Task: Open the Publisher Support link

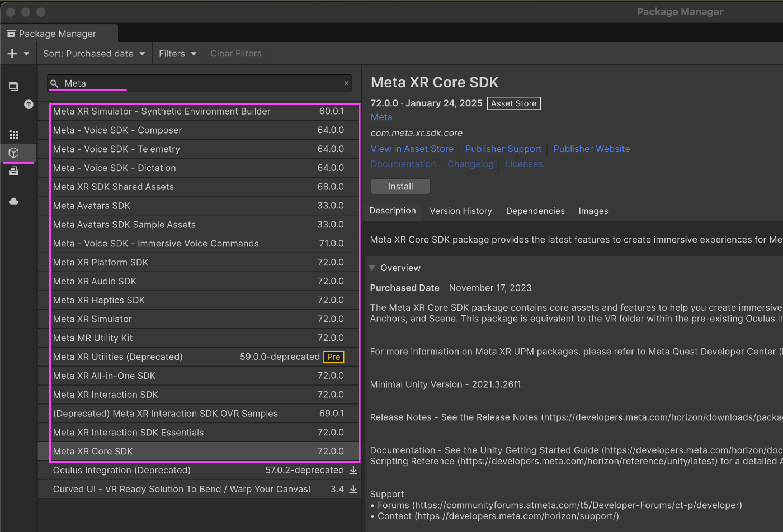Action: pos(503,149)
